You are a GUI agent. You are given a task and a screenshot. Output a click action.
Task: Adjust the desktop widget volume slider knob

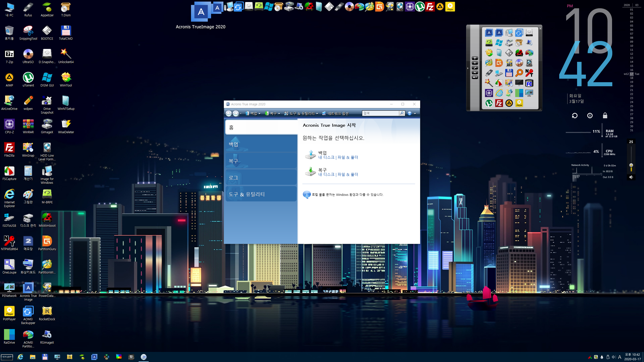coord(631,165)
